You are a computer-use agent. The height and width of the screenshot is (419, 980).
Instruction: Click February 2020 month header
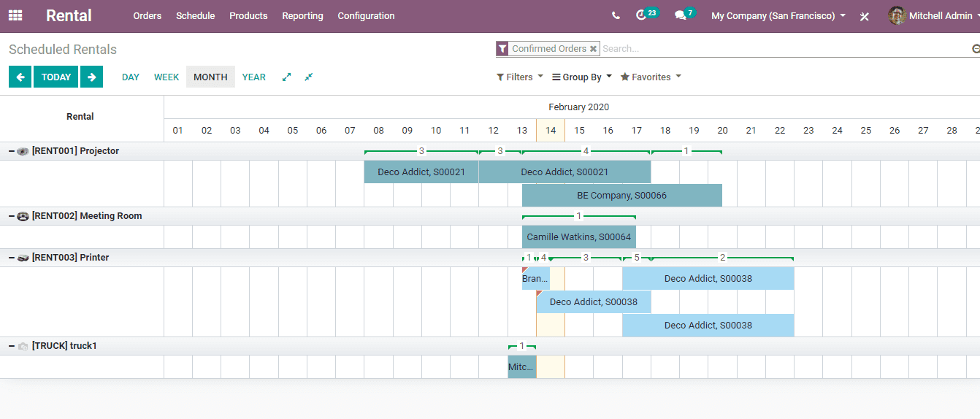(578, 107)
